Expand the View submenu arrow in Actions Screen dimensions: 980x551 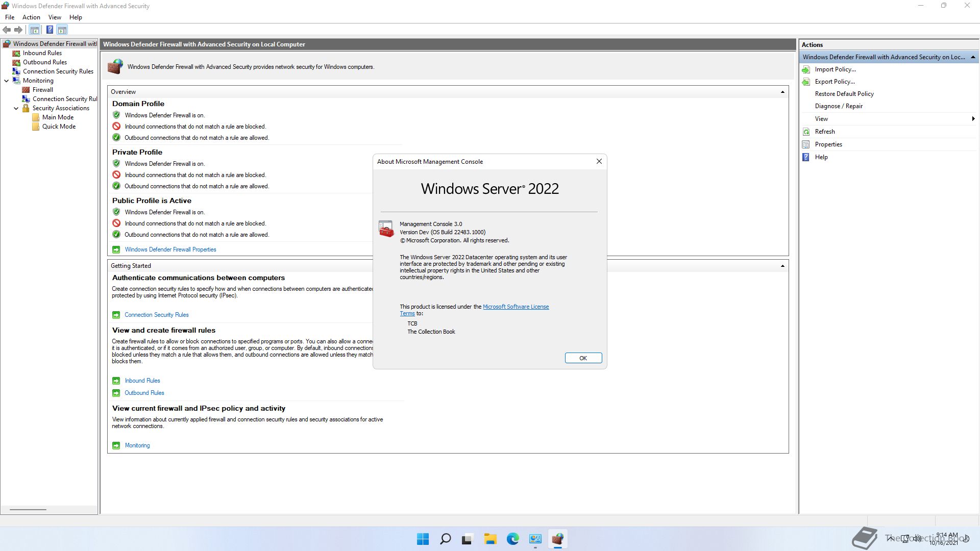tap(973, 119)
